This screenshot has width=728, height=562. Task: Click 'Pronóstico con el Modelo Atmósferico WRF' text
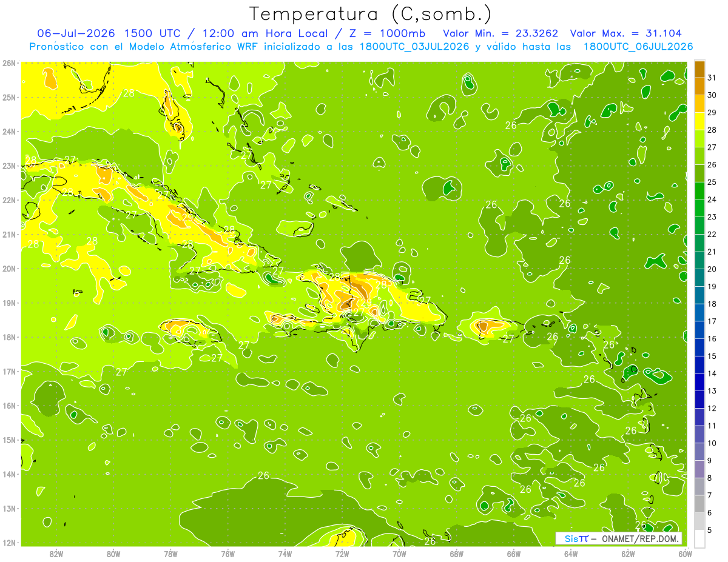[x=145, y=47]
